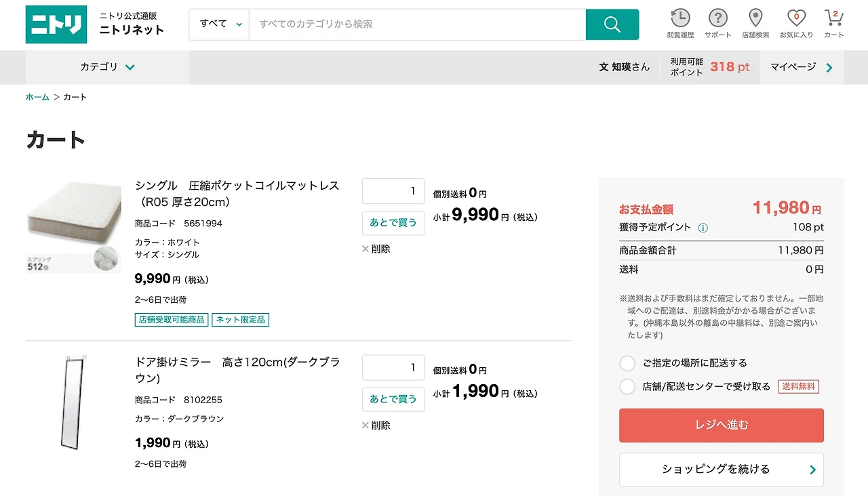Image resolution: width=868 pixels, height=496 pixels.
Task: Open the store locator pin icon
Action: (x=755, y=18)
